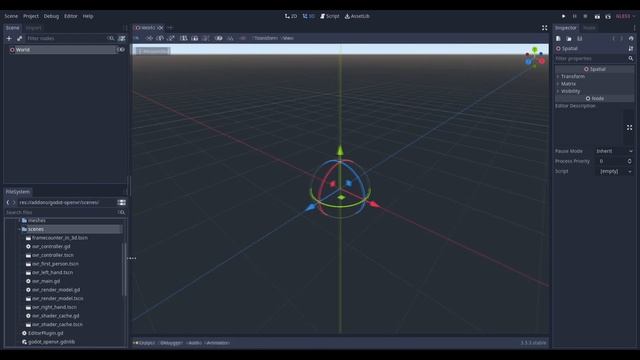Open the Project menu
Image resolution: width=640 pixels, height=360 pixels.
31,16
